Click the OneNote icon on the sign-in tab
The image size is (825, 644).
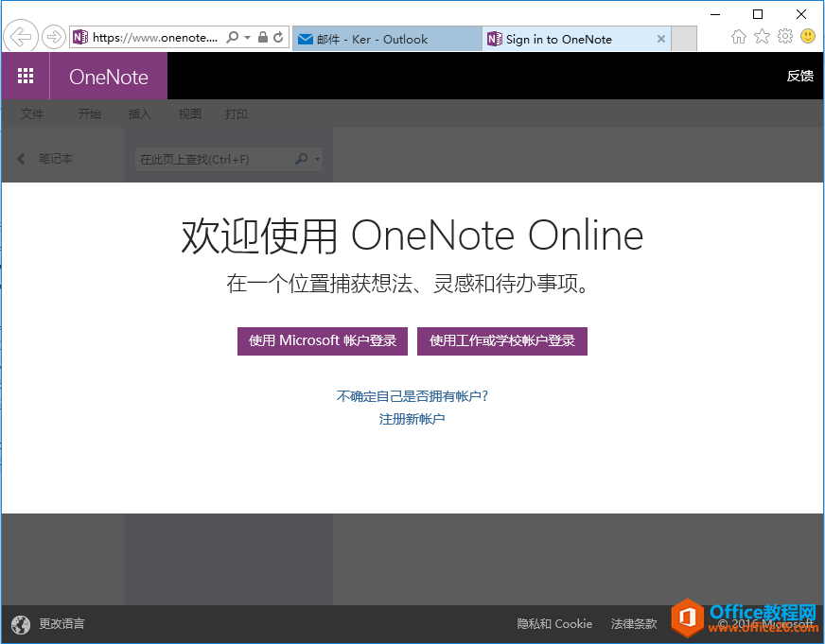tap(494, 39)
